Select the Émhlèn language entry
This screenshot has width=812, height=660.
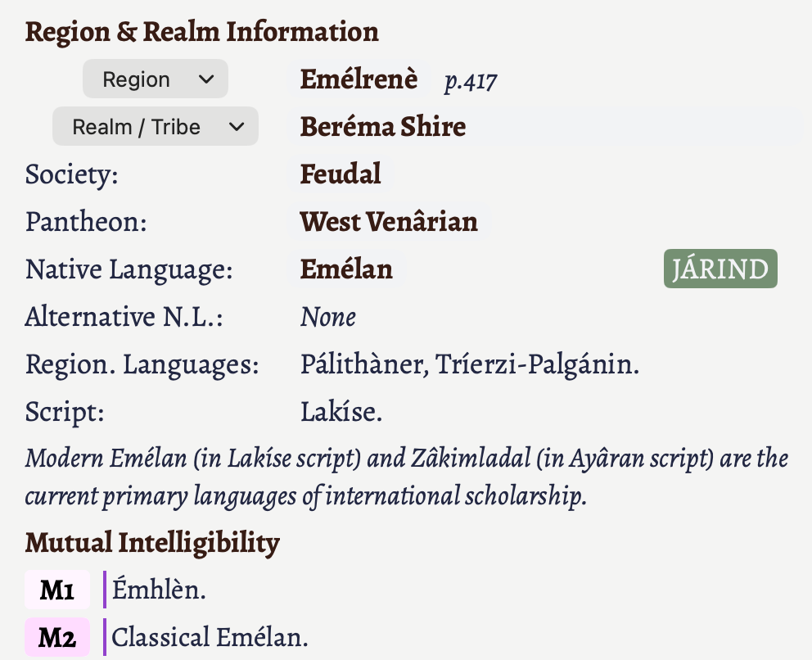point(159,590)
